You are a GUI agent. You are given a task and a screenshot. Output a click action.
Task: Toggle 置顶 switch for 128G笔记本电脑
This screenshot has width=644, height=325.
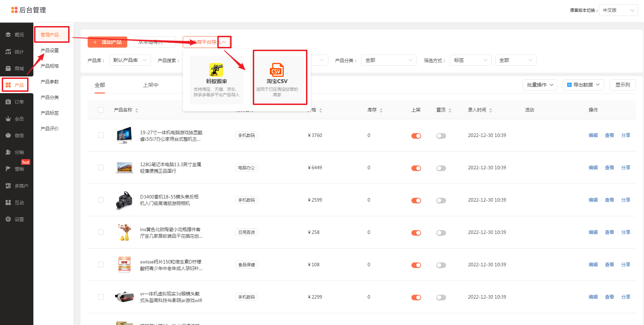(x=441, y=168)
